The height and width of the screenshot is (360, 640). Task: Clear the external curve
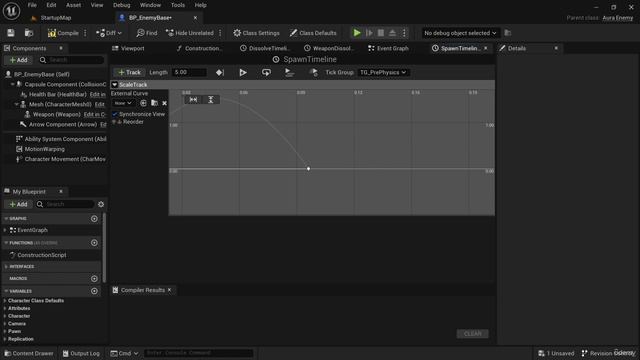tap(164, 103)
